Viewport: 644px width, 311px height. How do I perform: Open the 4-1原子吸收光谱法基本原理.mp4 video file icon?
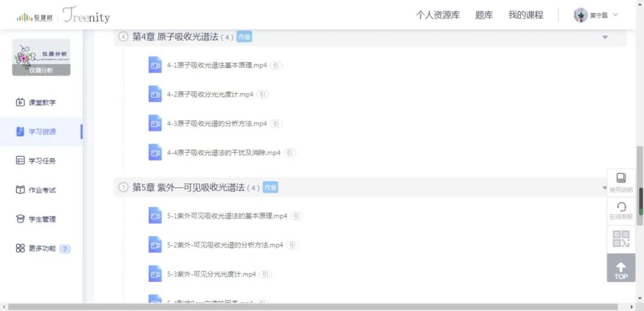click(x=155, y=65)
